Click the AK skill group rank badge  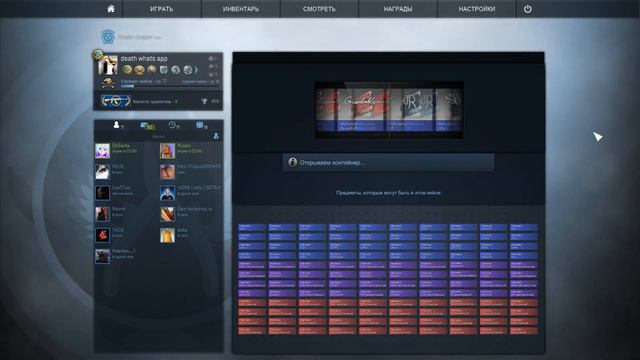click(116, 101)
